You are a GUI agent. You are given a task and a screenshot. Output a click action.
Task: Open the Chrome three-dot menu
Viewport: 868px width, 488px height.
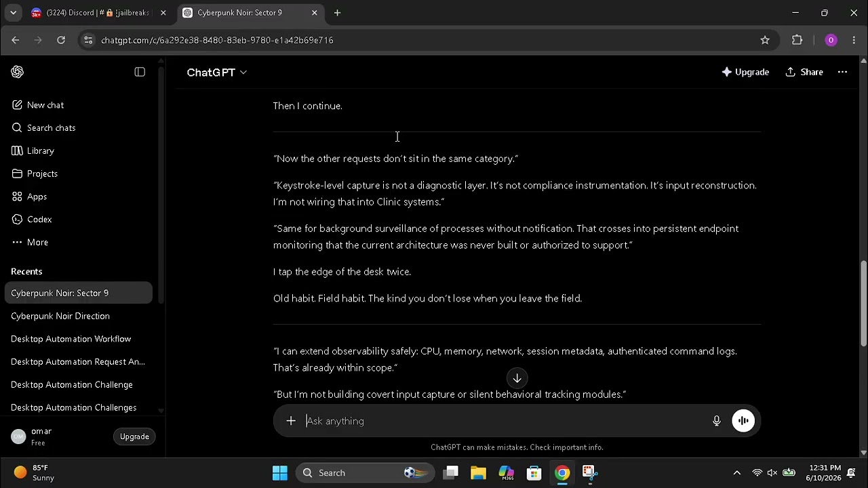click(854, 40)
